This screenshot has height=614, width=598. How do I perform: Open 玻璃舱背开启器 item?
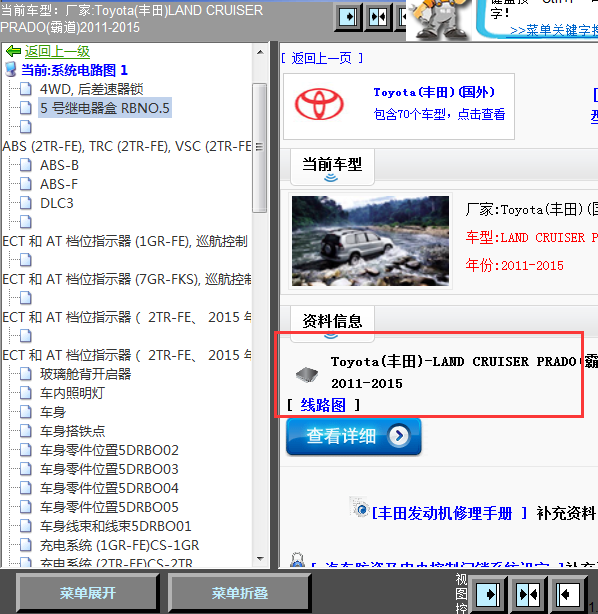85,374
